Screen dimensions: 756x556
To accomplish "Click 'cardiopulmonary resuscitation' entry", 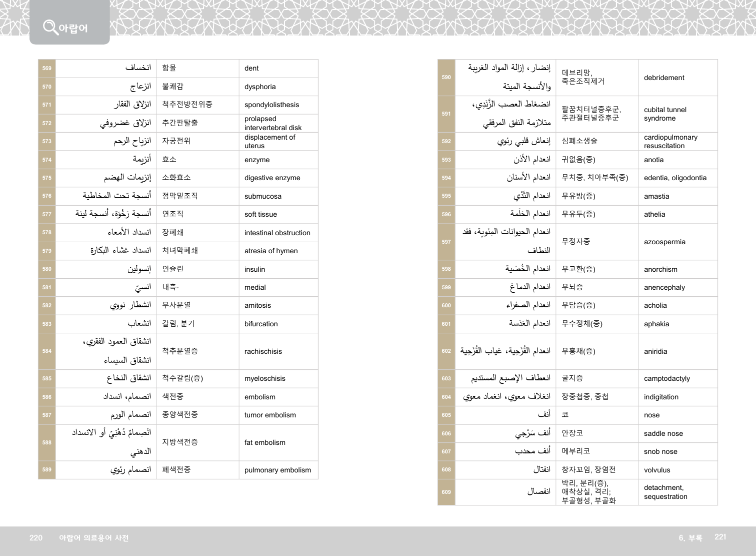I will (x=670, y=142).
